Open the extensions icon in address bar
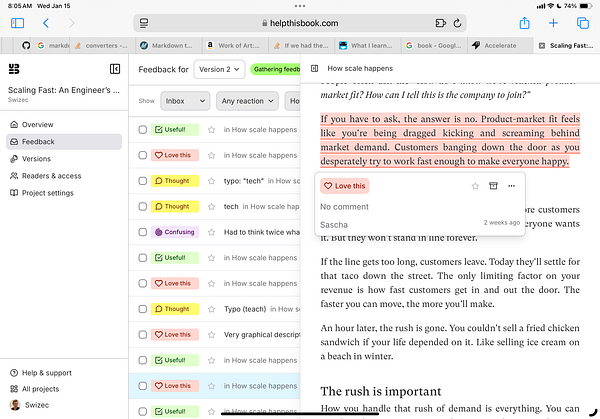The width and height of the screenshot is (600, 419). [440, 23]
